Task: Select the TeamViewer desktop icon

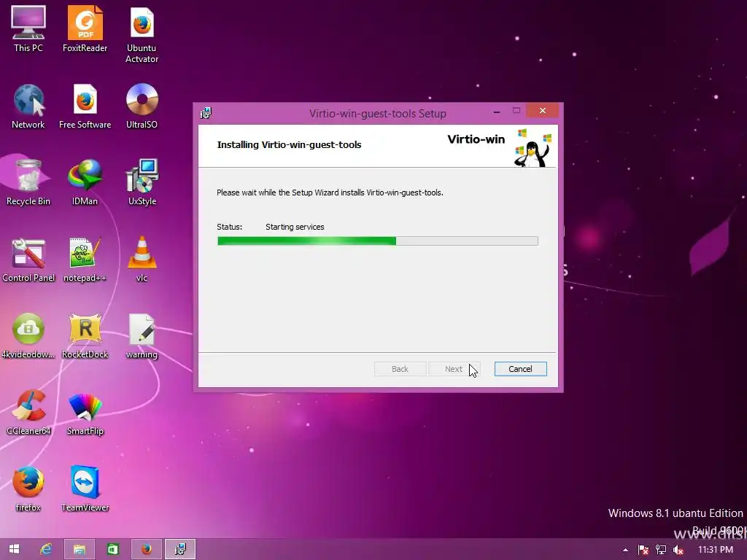Action: [x=85, y=489]
